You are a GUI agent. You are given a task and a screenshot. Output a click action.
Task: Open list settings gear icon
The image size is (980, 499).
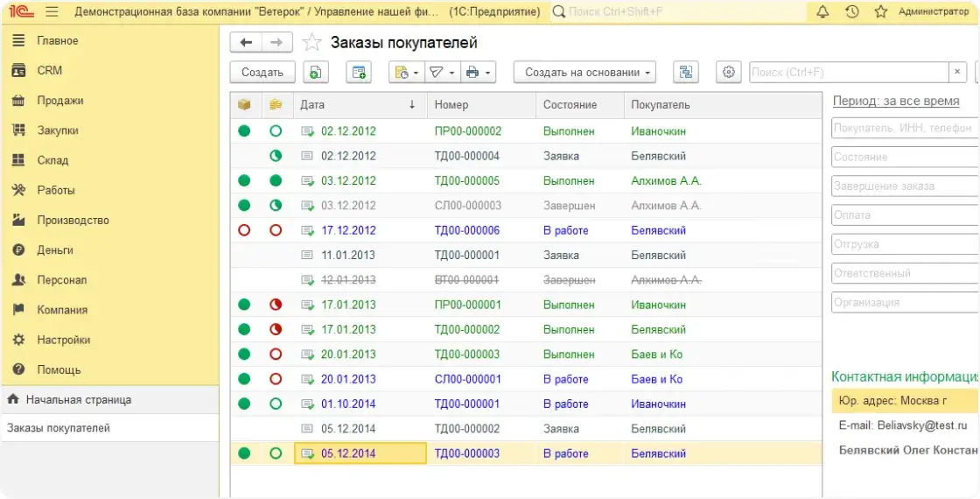[x=728, y=72]
